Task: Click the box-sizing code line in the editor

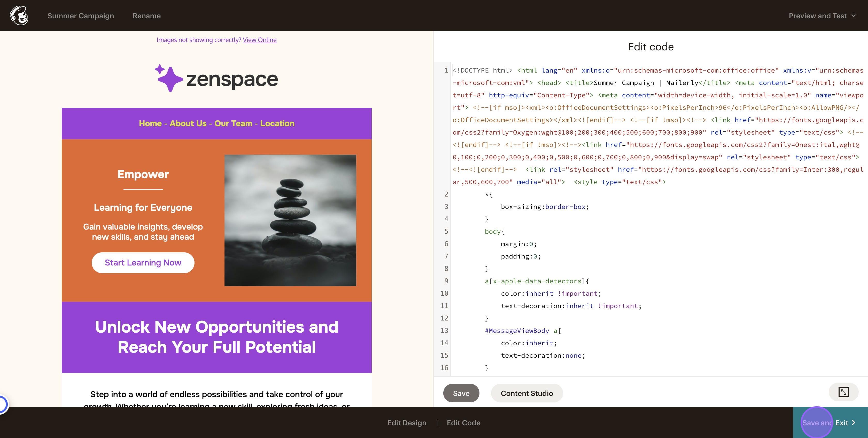Action: click(x=545, y=207)
